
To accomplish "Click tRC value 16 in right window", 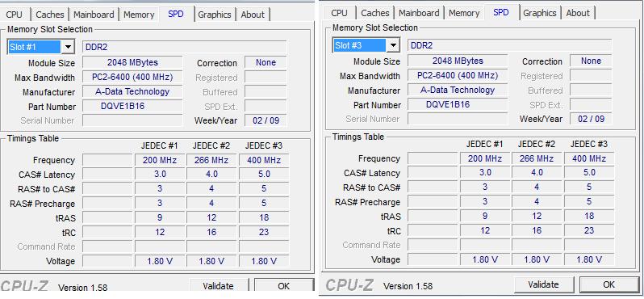I will coord(537,230).
